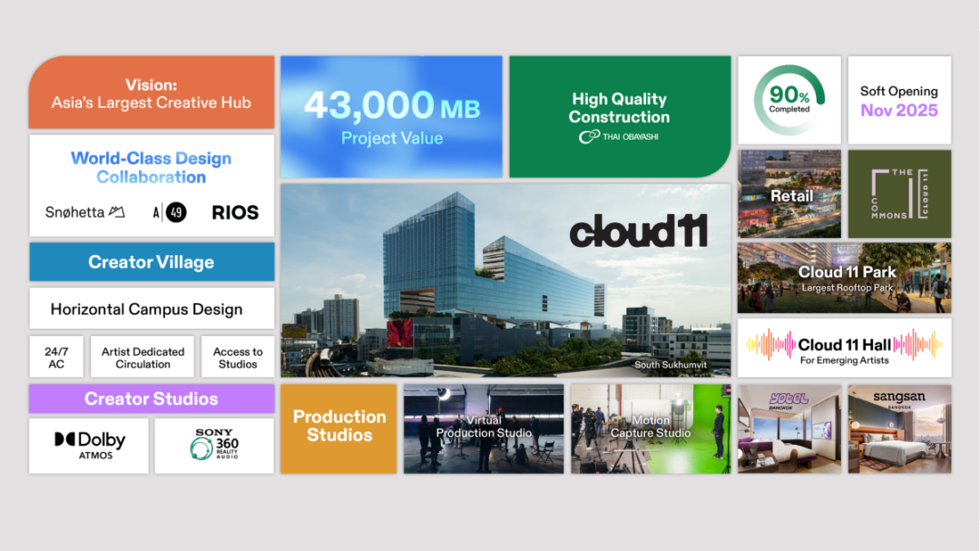Viewport: 980px width, 551px height.
Task: Click The Commons Cloud 11 emblem
Action: click(x=899, y=193)
